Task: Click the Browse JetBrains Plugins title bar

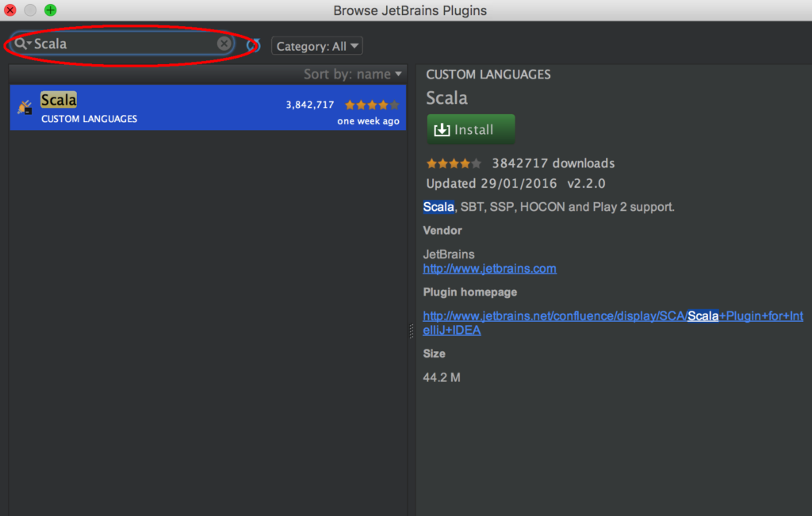Action: 409,10
